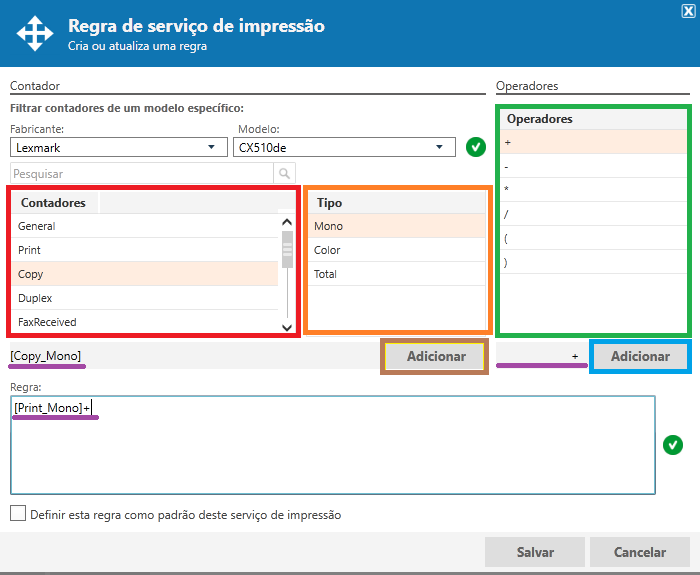Choose the Total type
The image size is (700, 575).
328,274
